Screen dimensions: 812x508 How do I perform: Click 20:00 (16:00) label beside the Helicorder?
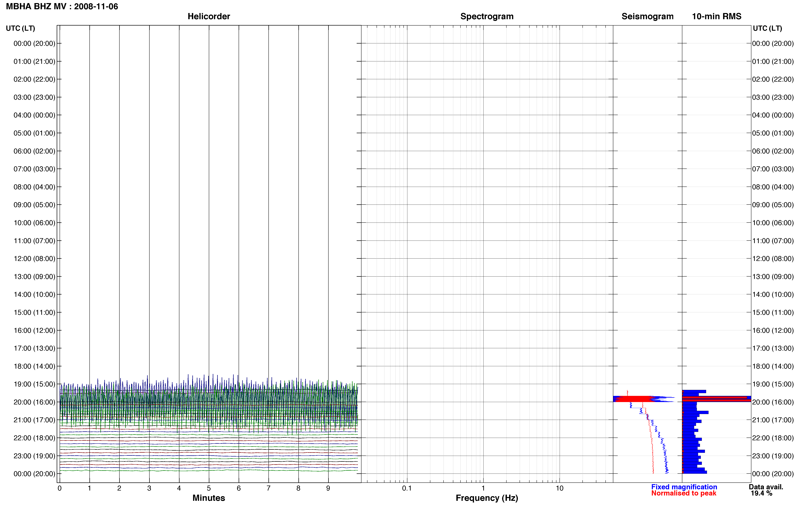[x=34, y=402]
